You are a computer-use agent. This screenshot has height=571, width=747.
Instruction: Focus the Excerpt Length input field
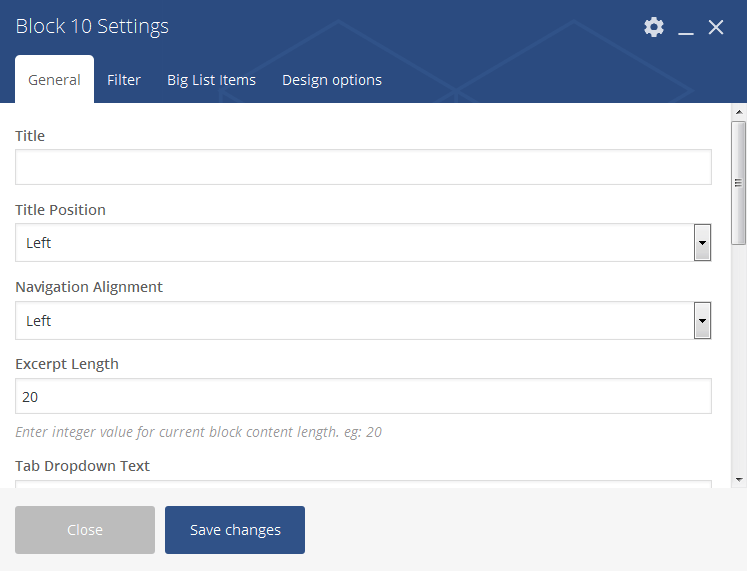(x=363, y=397)
